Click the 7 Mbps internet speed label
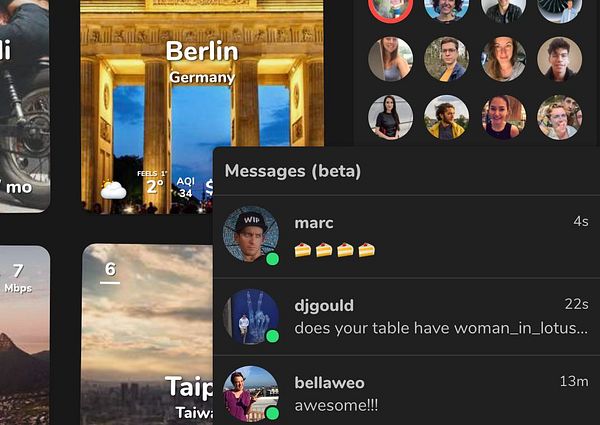600x425 pixels. point(18,278)
